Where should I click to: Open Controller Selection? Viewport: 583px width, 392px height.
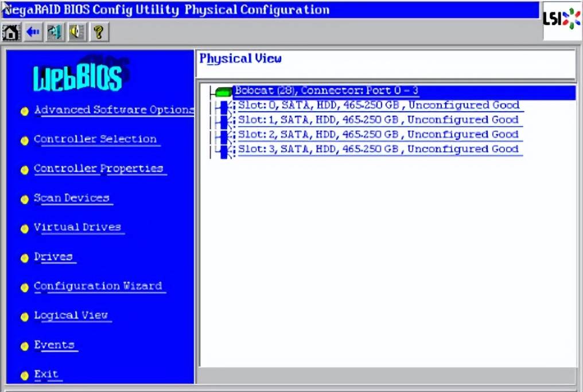point(95,139)
